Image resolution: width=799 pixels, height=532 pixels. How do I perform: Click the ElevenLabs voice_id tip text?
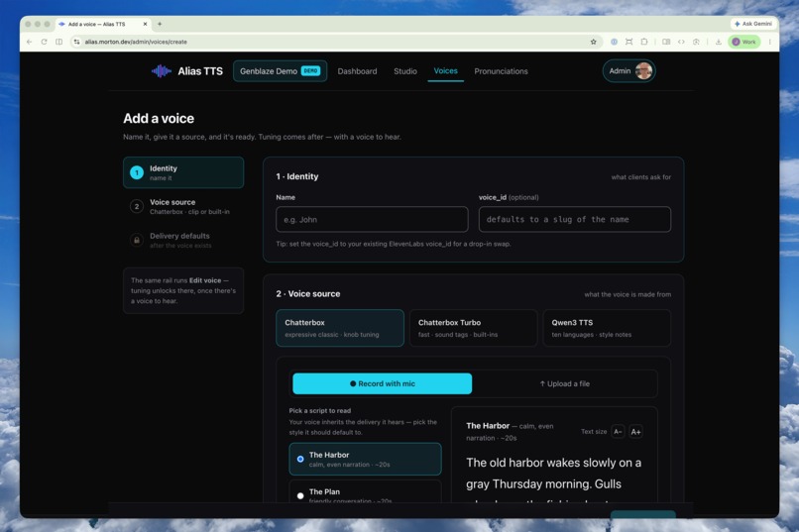click(394, 244)
